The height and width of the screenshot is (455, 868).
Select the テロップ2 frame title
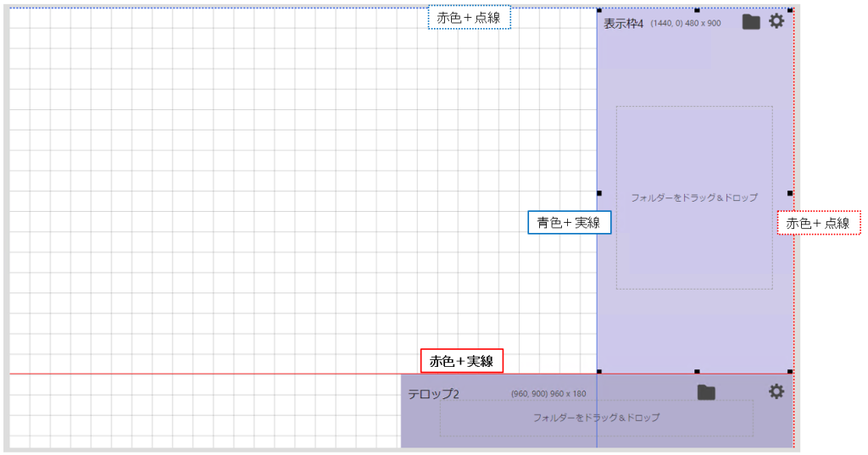[433, 394]
